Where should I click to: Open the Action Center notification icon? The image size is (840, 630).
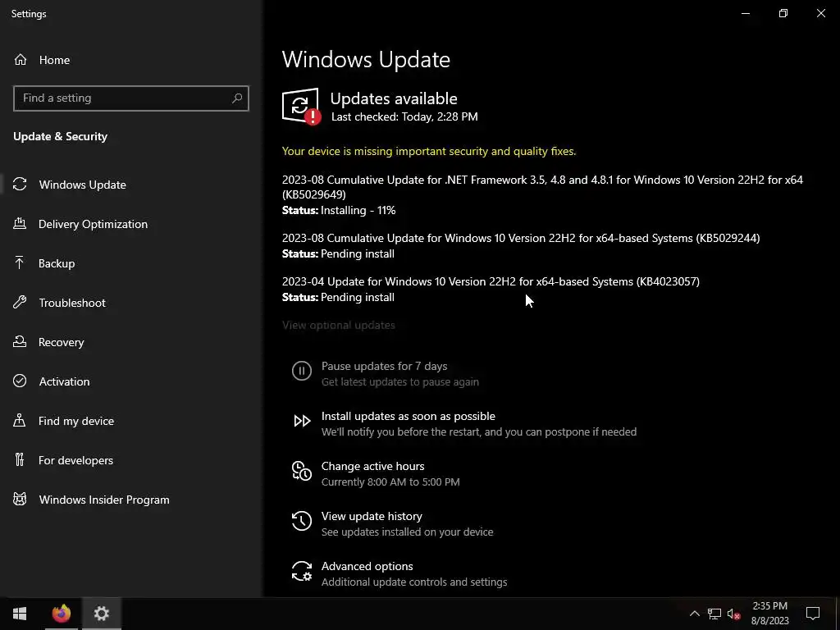pos(813,614)
